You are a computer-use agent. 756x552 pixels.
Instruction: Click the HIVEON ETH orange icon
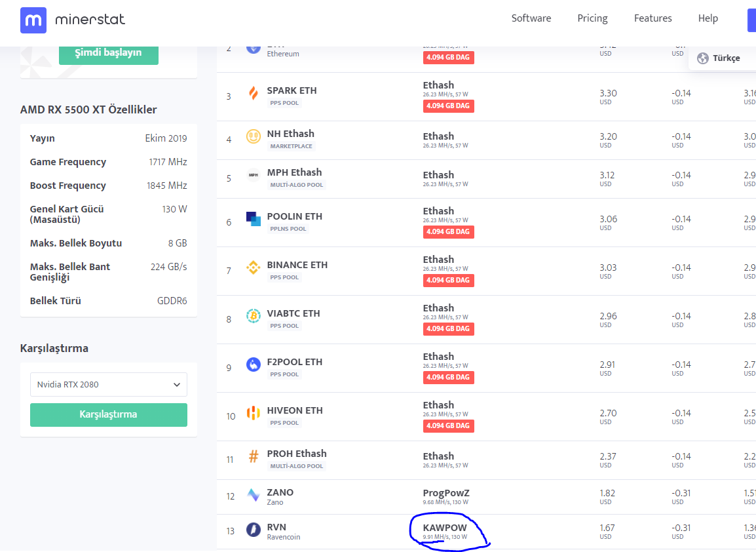tap(253, 413)
